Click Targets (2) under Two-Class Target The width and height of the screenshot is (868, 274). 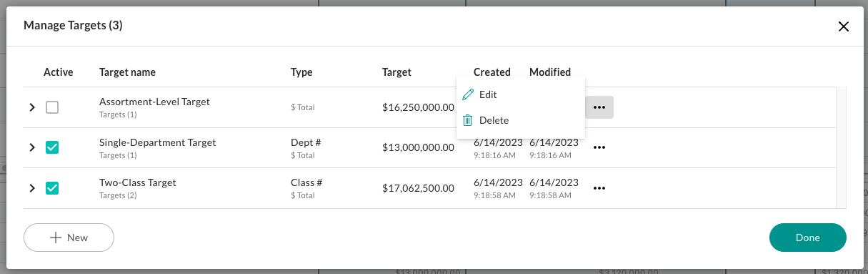pyautogui.click(x=118, y=195)
